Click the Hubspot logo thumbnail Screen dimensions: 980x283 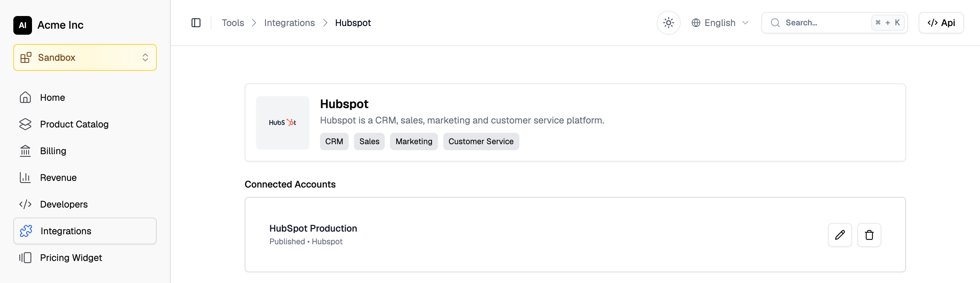tap(282, 123)
